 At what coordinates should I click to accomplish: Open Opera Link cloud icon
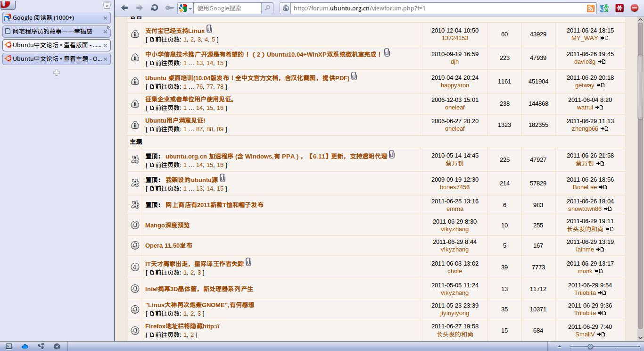click(25, 346)
